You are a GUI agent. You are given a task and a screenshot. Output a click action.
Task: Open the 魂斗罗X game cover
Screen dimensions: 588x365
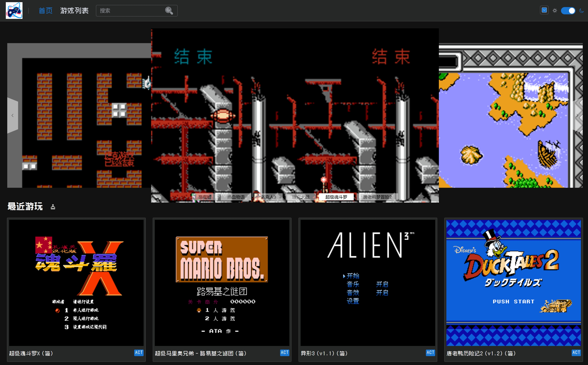[76, 283]
